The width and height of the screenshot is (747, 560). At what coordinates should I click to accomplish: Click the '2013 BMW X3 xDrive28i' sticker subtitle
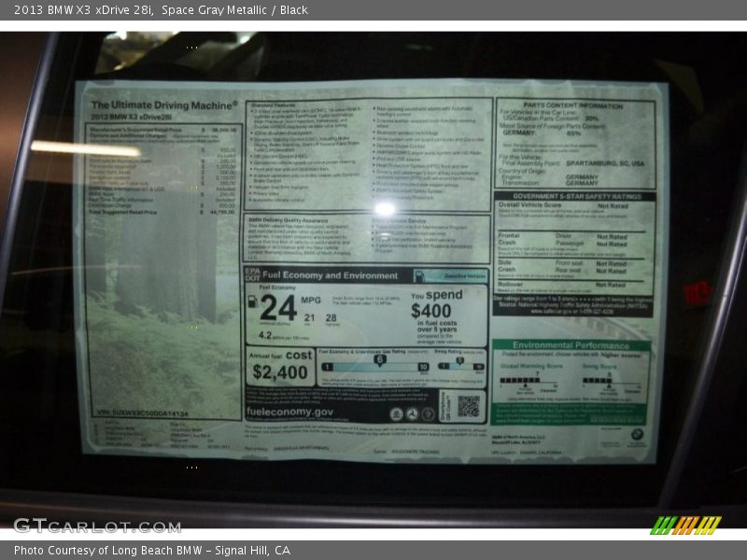pos(131,117)
